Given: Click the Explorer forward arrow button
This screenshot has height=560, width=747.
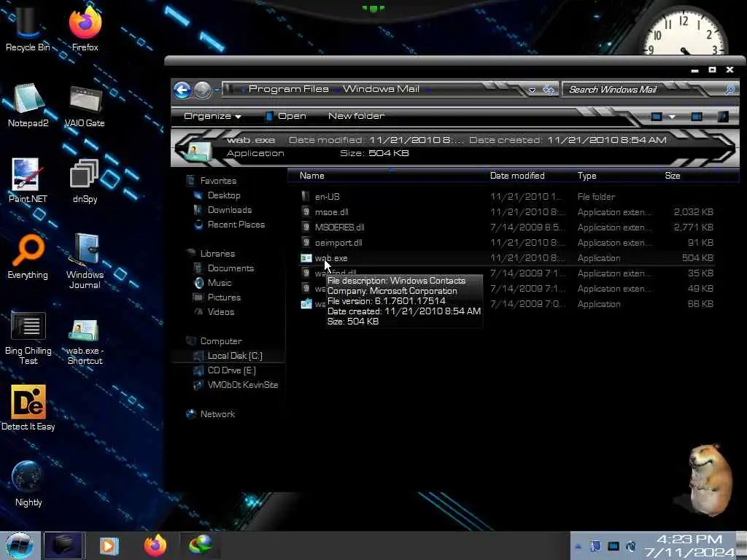Looking at the screenshot, I should coord(202,90).
